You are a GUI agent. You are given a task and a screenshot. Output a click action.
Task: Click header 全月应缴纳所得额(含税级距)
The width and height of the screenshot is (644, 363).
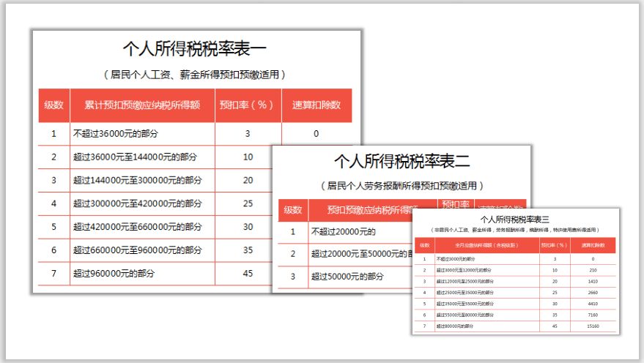pyautogui.click(x=486, y=245)
